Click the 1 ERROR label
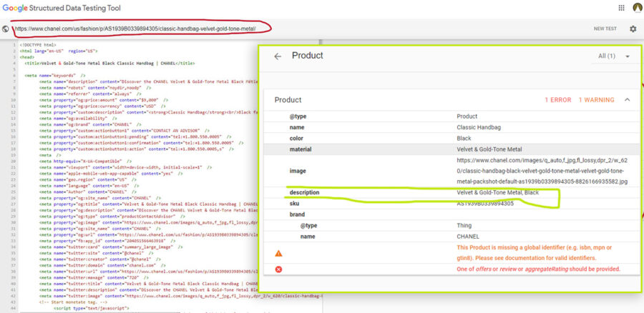 click(x=557, y=99)
